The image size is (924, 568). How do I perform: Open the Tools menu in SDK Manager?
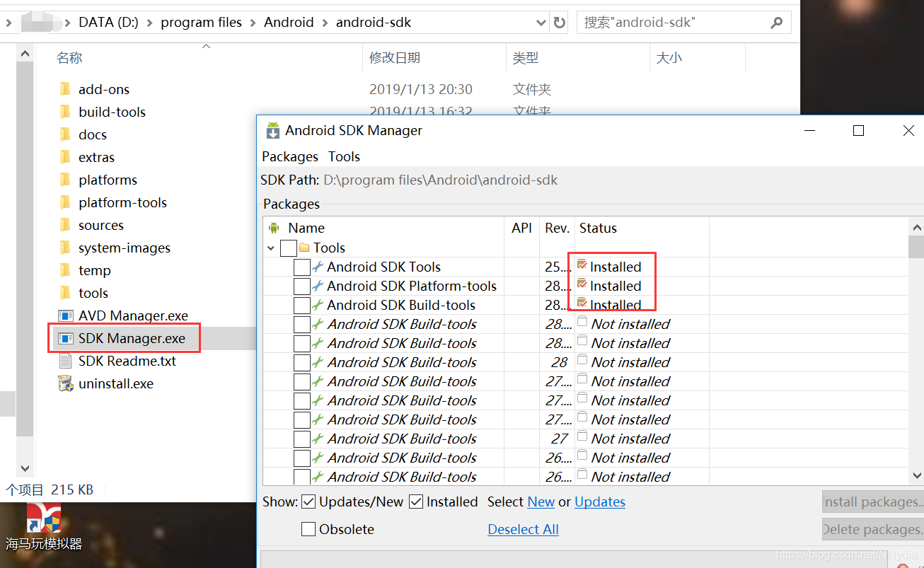[x=344, y=156]
